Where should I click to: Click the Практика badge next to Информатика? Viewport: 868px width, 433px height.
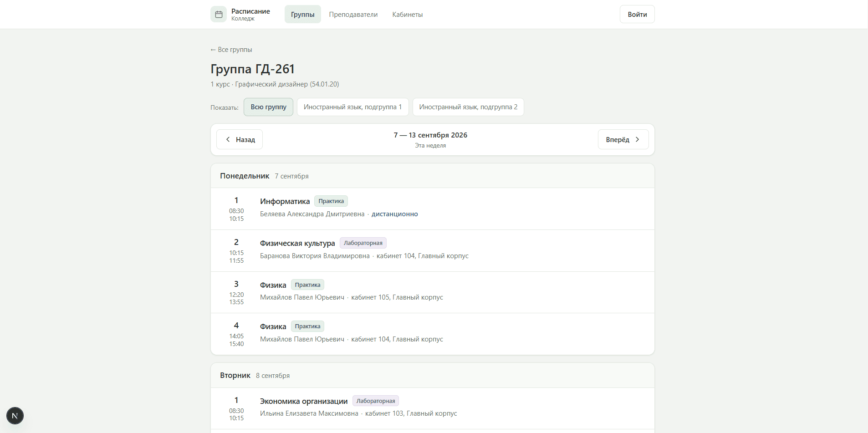331,201
